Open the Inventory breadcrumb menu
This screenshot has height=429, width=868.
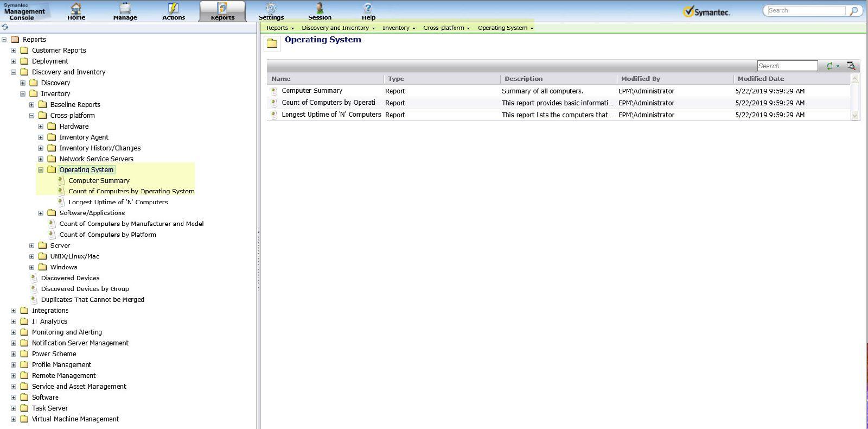point(414,28)
